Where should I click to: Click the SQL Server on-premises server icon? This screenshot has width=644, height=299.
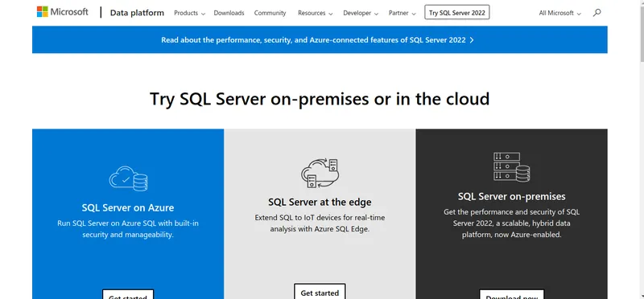pyautogui.click(x=511, y=167)
